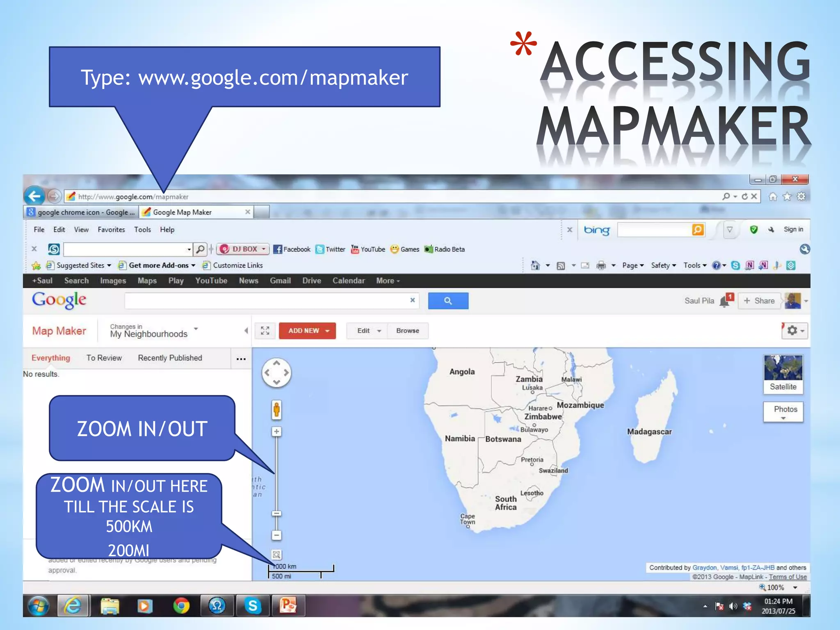The height and width of the screenshot is (630, 840).
Task: Click the Browse button
Action: click(x=408, y=331)
